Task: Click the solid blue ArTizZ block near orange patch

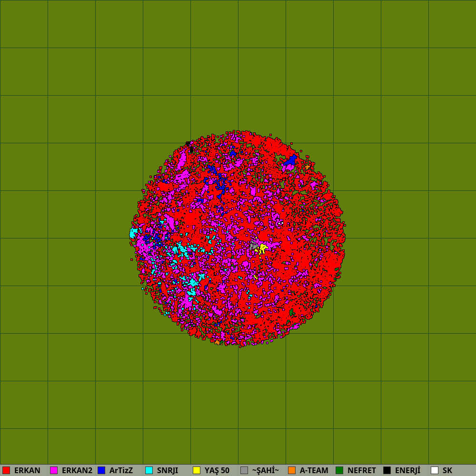Action: tap(291, 160)
